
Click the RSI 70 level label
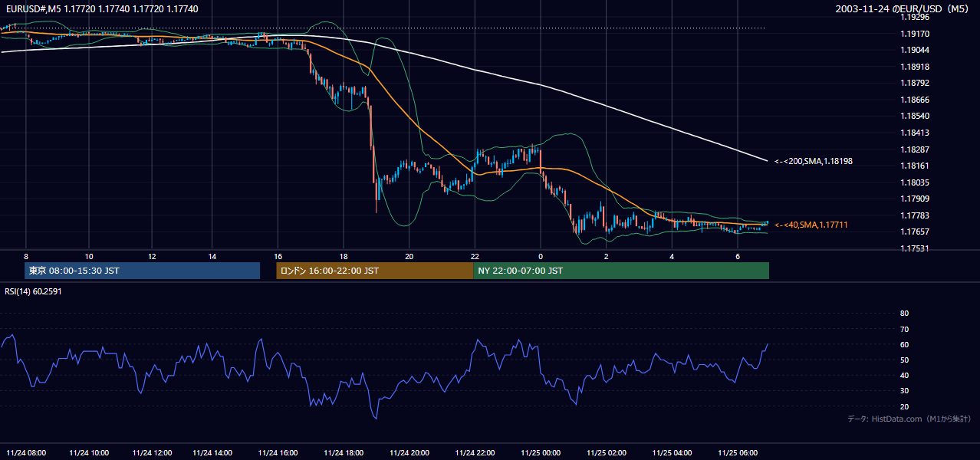[x=904, y=329]
